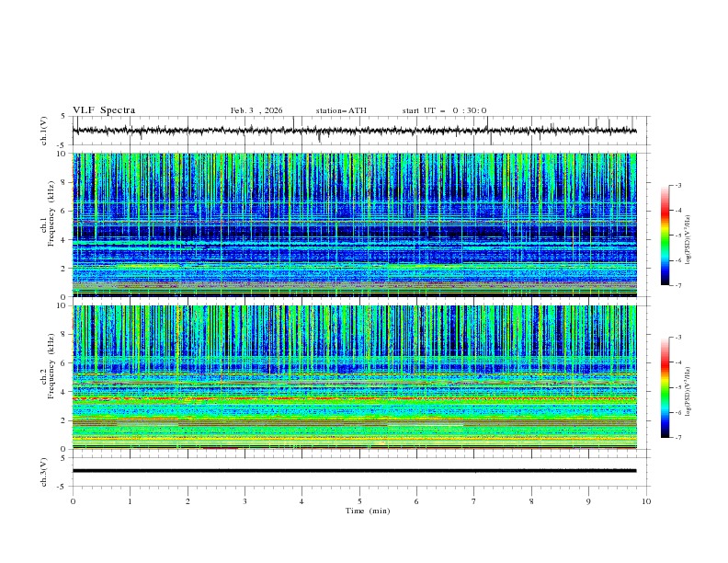Click the 9 minute tick on time axis
This screenshot has height=563, width=728.
pyautogui.click(x=588, y=501)
